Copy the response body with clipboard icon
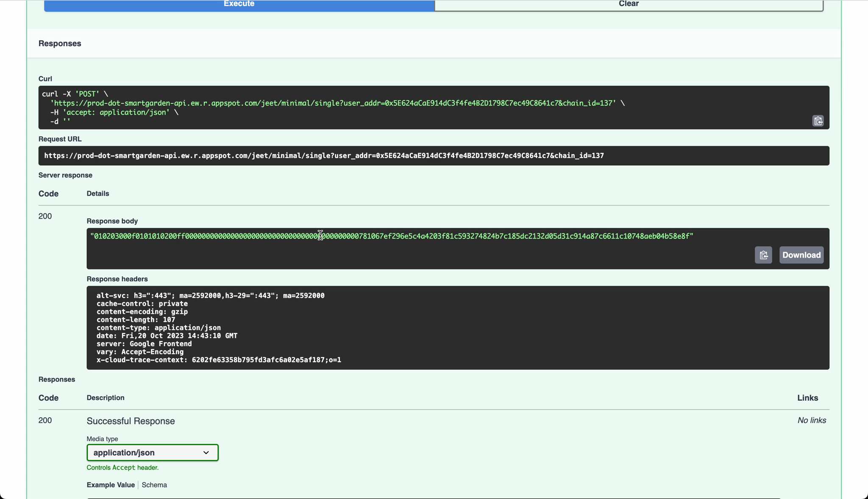Screen dimensions: 868x499 (763, 255)
